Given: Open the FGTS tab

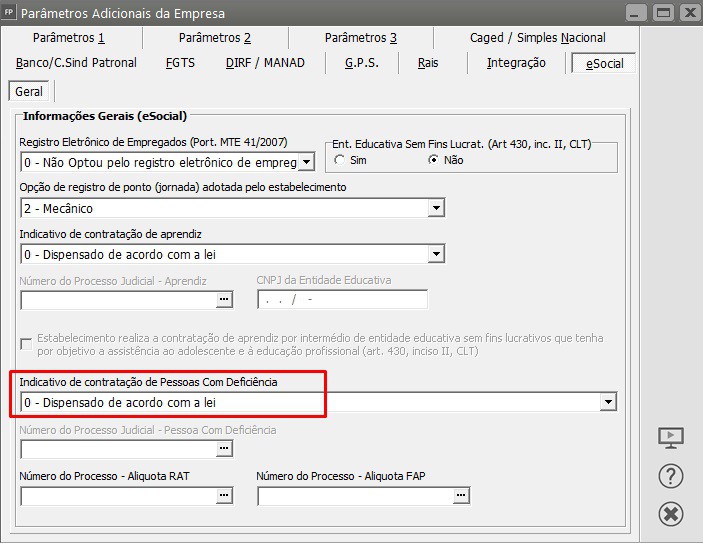Looking at the screenshot, I should (180, 63).
